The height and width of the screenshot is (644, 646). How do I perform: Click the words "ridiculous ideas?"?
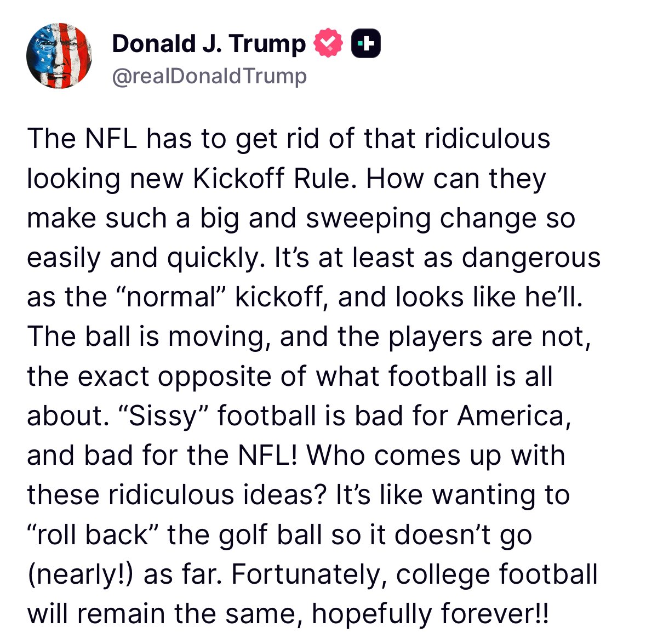218,494
